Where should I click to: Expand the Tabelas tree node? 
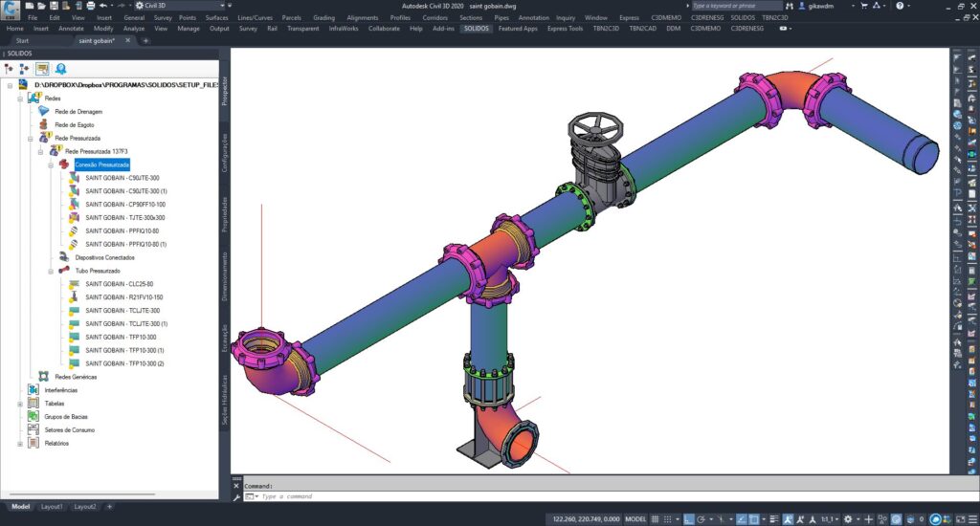click(x=19, y=404)
